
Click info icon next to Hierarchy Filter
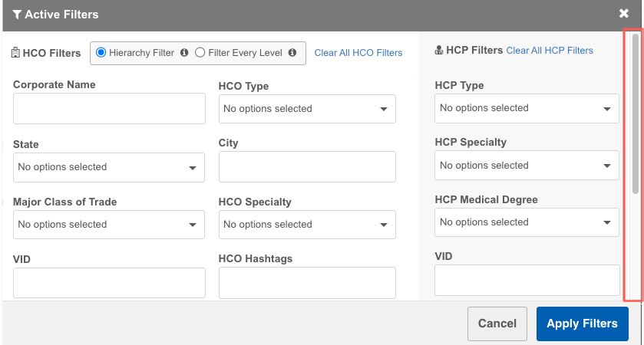point(183,53)
